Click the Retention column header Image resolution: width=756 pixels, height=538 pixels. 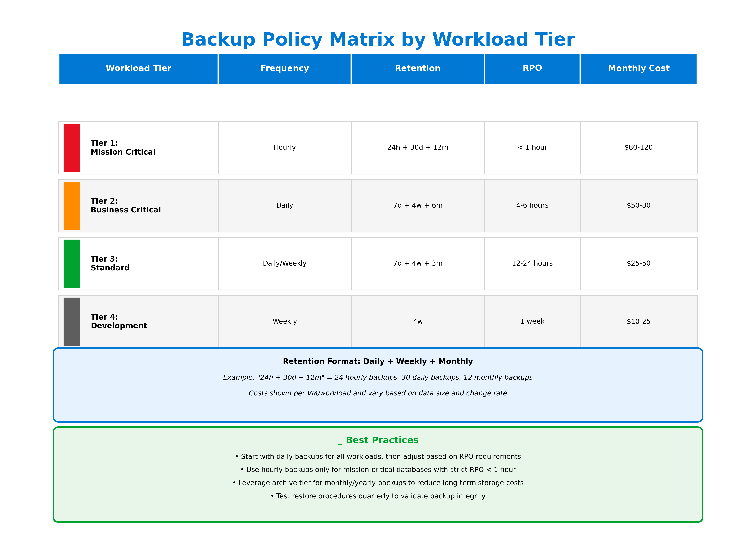[x=418, y=68]
